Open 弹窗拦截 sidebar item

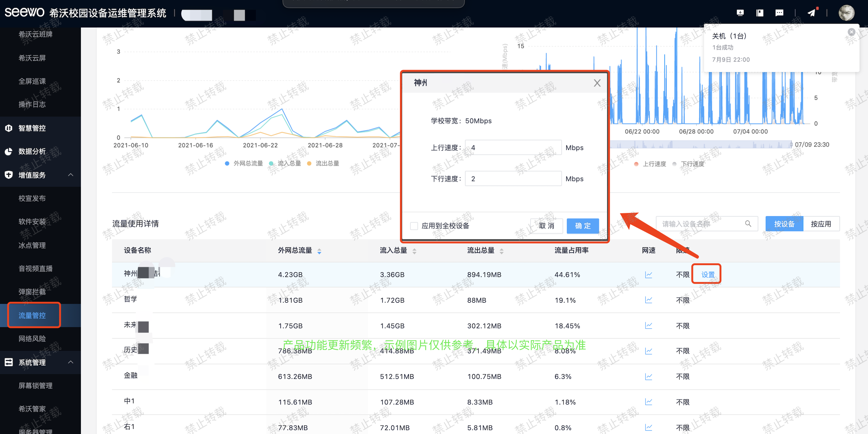(32, 292)
